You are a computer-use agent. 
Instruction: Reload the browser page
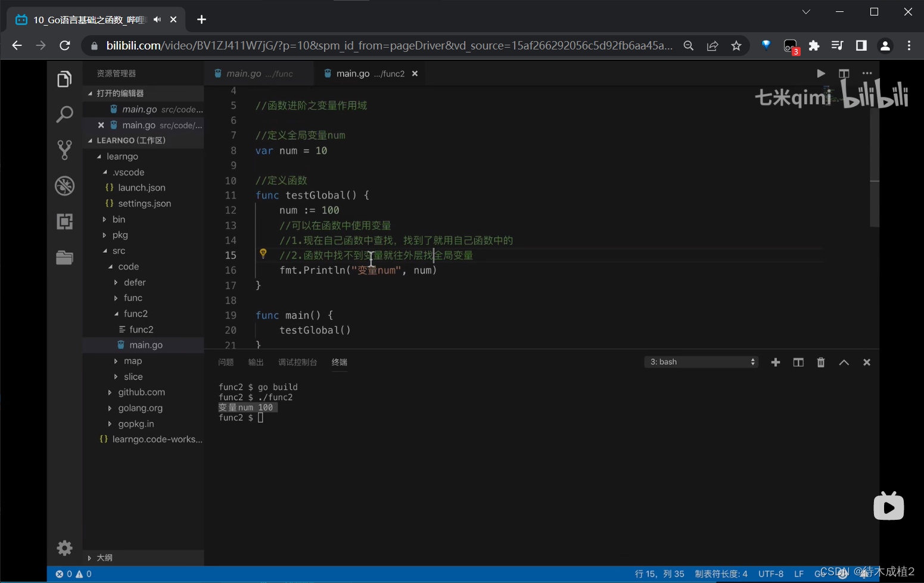click(x=65, y=45)
